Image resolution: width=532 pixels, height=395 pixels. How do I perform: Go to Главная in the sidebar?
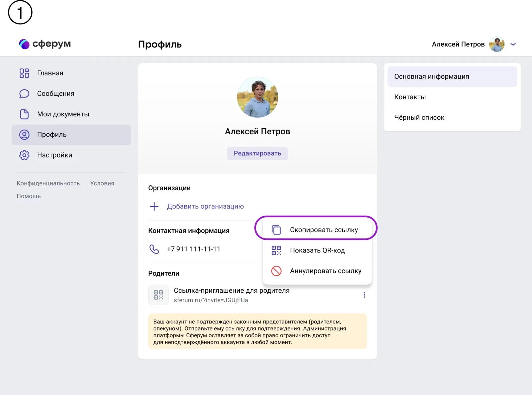pyautogui.click(x=71, y=73)
